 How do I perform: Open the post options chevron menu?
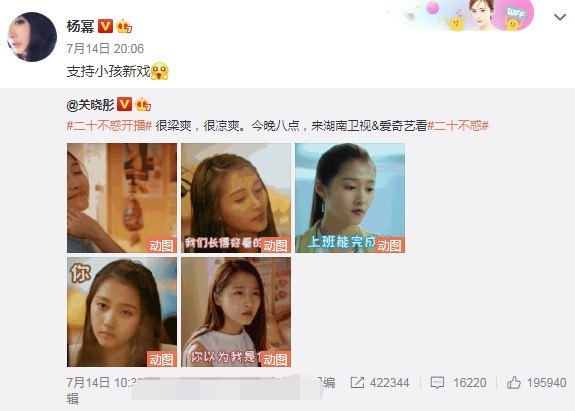point(560,17)
